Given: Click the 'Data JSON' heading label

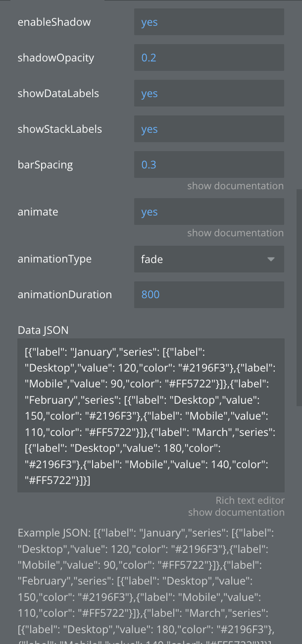Looking at the screenshot, I should (x=43, y=330).
